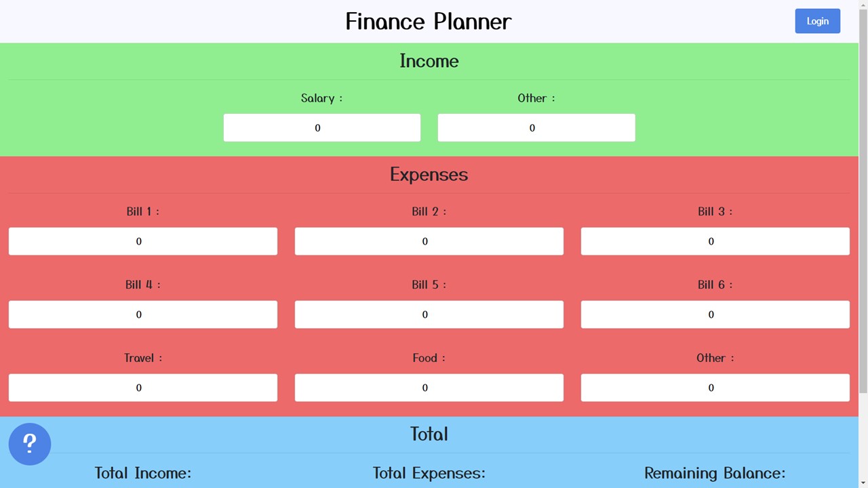
Task: Click the Total Income label
Action: click(143, 473)
